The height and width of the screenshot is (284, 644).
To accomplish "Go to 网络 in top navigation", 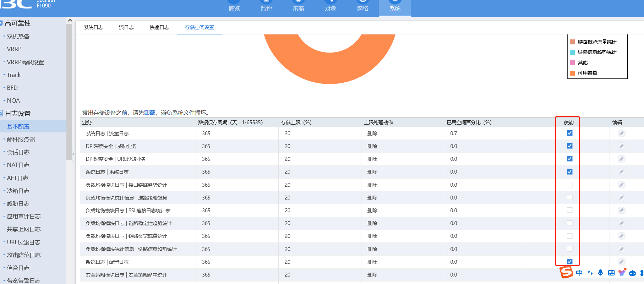I will pyautogui.click(x=362, y=9).
